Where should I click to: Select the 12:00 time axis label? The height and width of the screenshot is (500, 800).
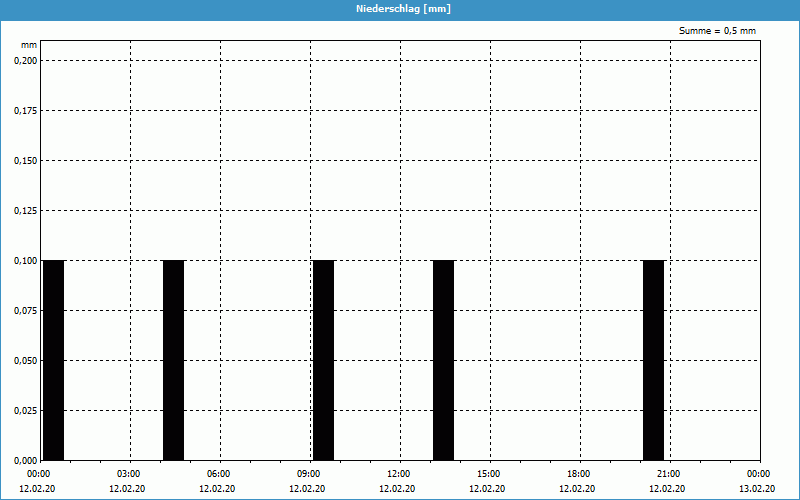click(398, 474)
